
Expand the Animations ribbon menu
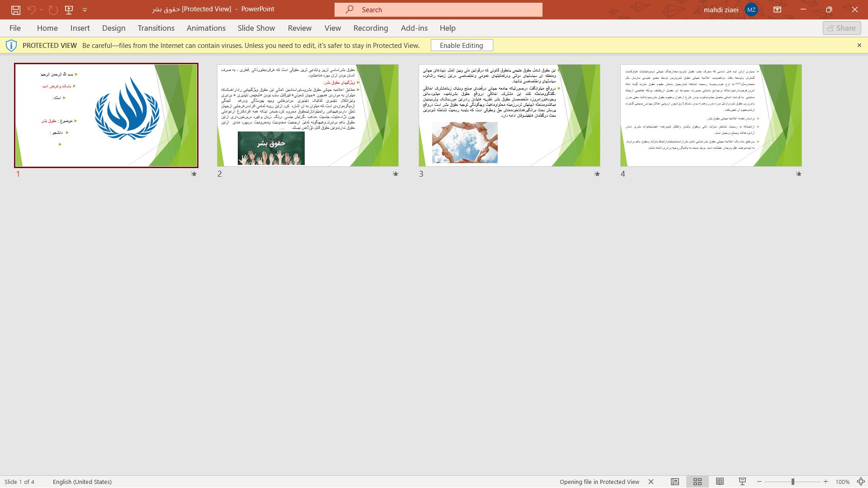point(206,28)
